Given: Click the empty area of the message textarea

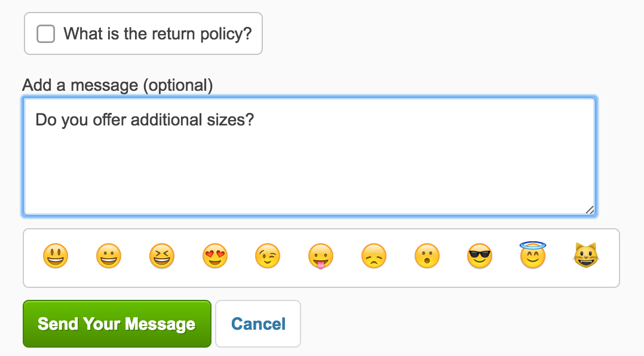Looking at the screenshot, I should 308,173.
